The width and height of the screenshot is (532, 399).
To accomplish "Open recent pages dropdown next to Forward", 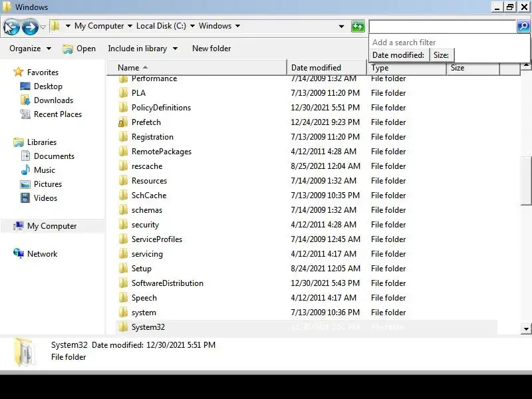I will [43, 27].
